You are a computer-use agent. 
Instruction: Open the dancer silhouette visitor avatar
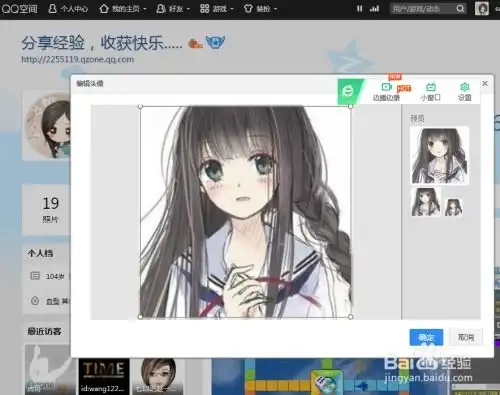pyautogui.click(x=50, y=369)
